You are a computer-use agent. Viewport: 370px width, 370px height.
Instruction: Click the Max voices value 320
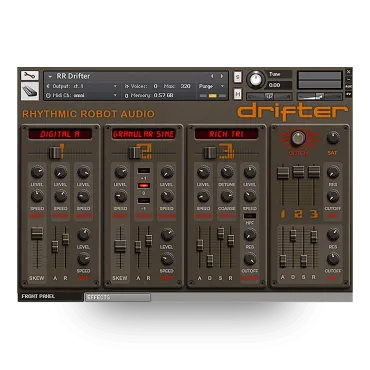[x=186, y=86]
